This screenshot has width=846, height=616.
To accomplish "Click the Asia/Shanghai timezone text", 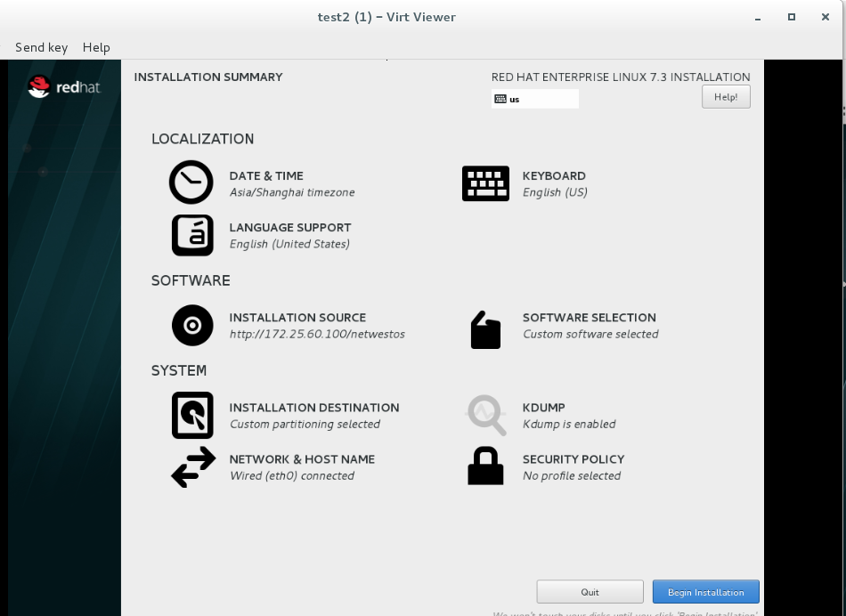I will click(292, 192).
